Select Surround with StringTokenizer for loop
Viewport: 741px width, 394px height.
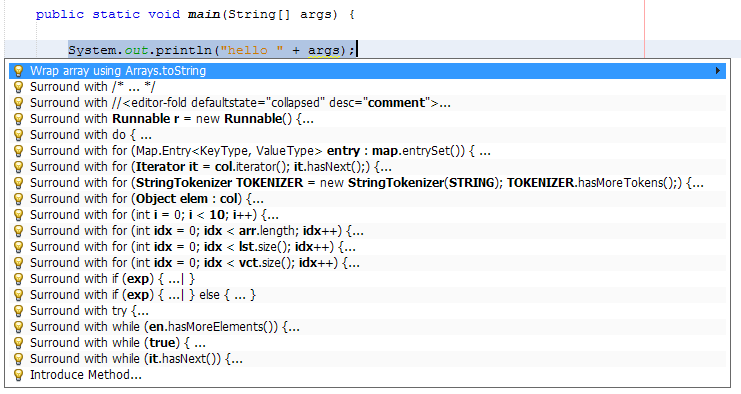point(367,183)
